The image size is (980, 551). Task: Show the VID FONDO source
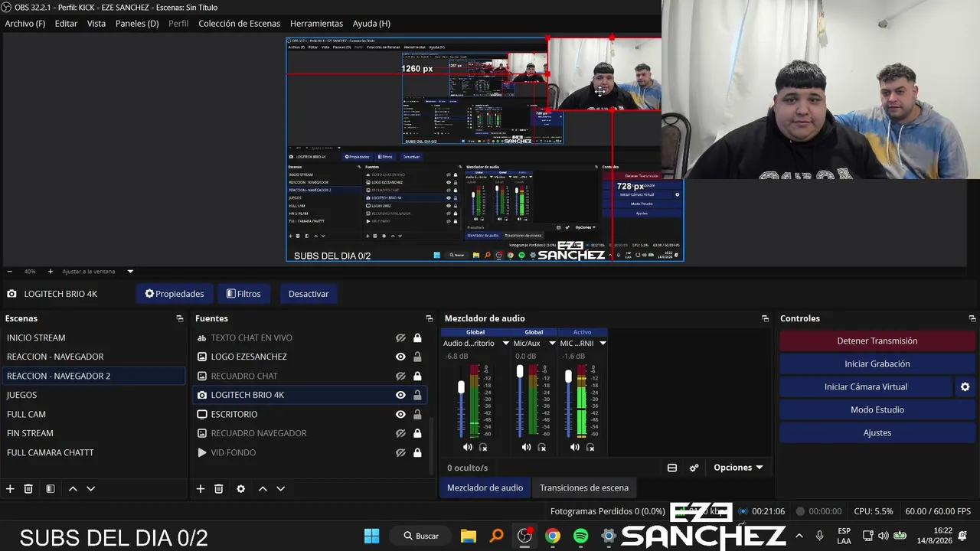(x=400, y=452)
